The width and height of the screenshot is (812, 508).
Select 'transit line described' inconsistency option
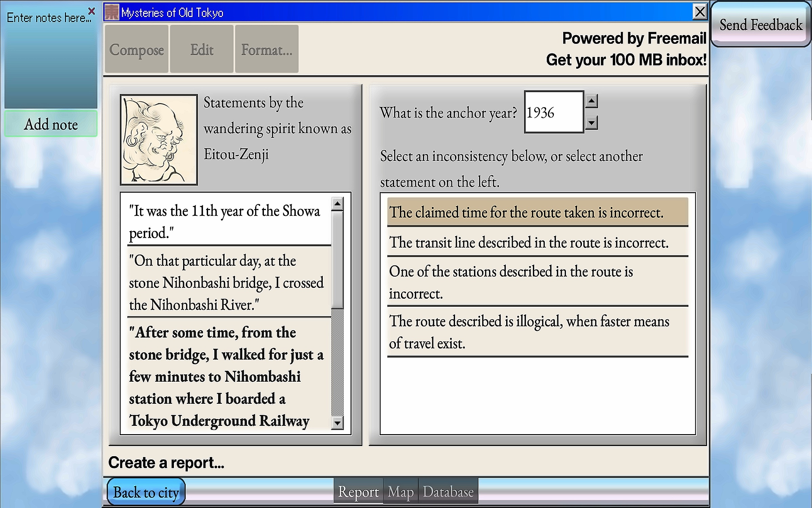(537, 242)
